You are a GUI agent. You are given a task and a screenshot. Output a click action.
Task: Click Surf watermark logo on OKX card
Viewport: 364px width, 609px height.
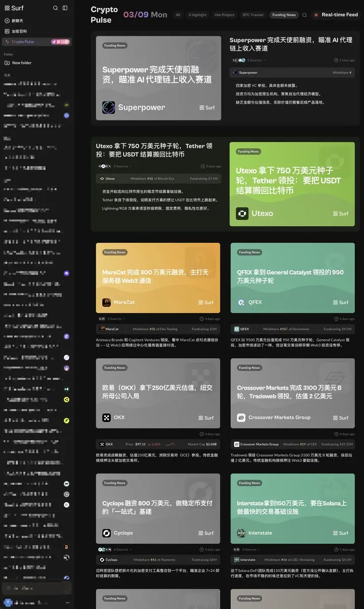click(x=206, y=418)
